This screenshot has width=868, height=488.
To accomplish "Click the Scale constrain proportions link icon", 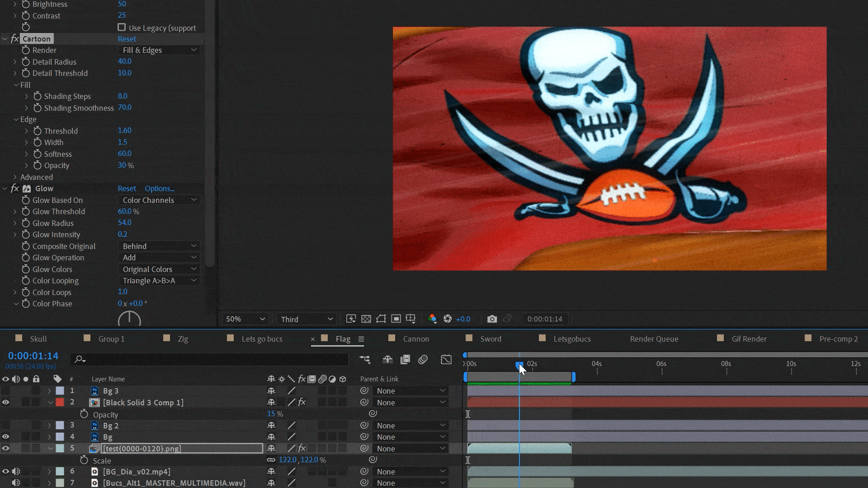I will tap(271, 460).
